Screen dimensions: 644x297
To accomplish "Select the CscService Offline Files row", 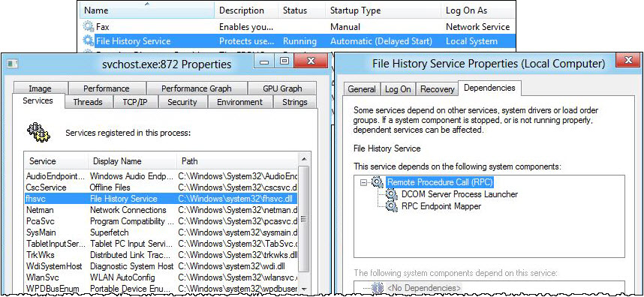I will (161, 187).
